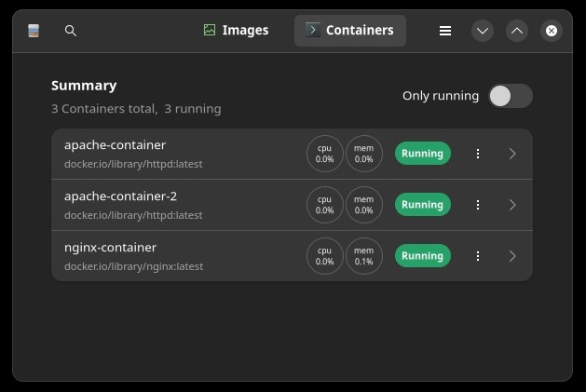Expand nginx-container details chevron

[x=512, y=256]
